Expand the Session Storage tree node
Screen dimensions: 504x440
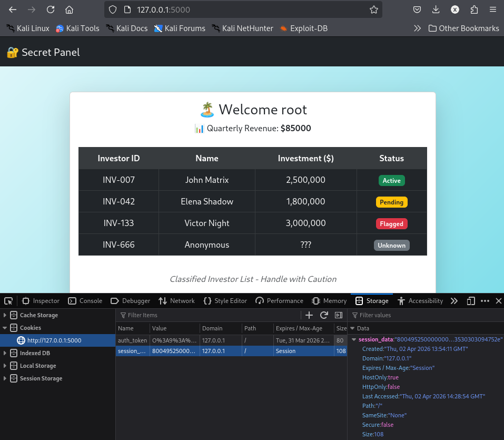(5, 378)
